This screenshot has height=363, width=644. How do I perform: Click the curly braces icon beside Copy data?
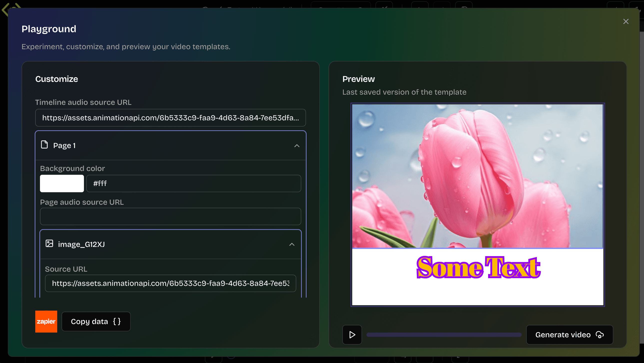[117, 321]
